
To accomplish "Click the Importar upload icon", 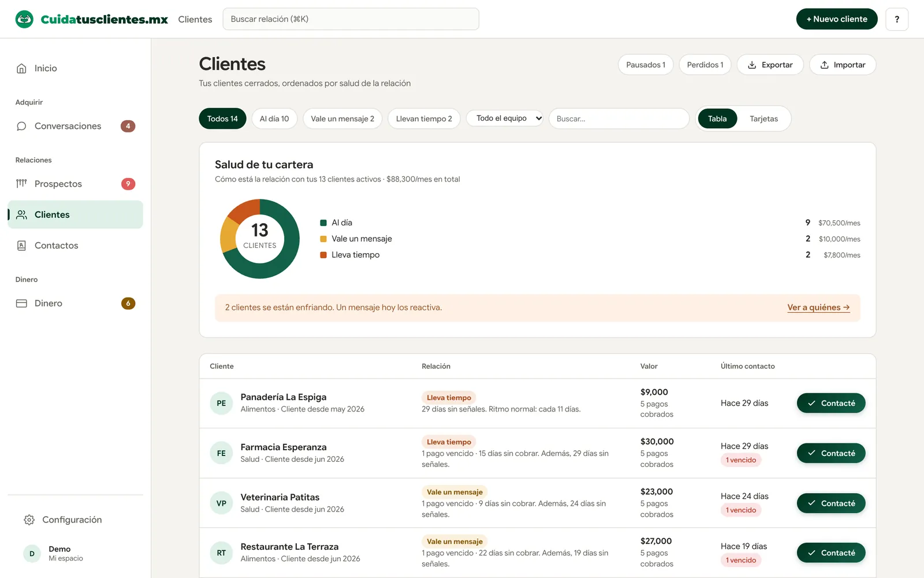I will pos(824,65).
